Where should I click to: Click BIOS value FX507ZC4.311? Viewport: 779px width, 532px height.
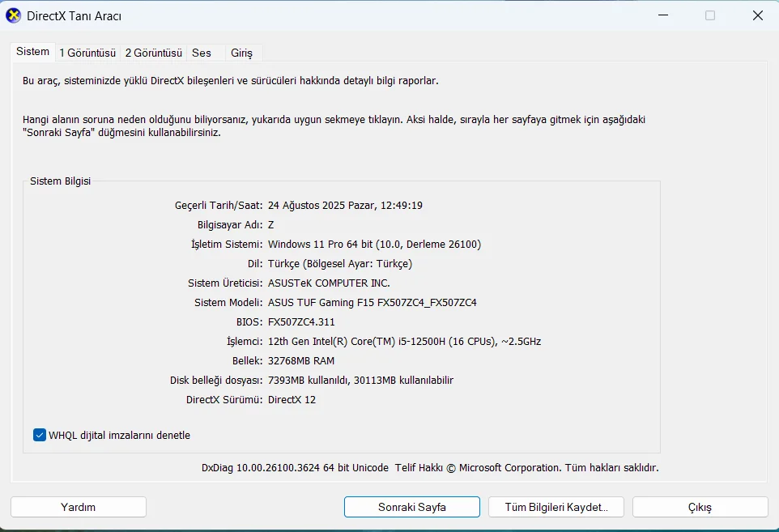pos(301,322)
